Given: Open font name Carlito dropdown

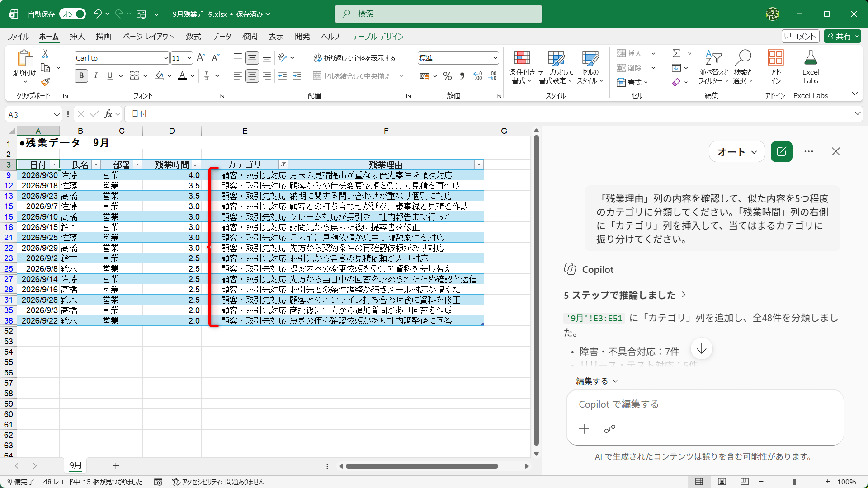Looking at the screenshot, I should coord(166,58).
